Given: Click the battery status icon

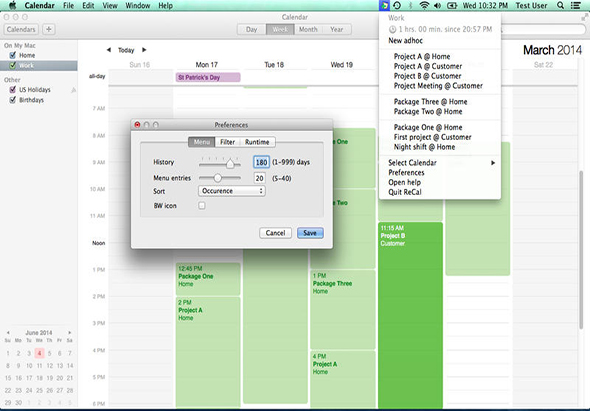Looking at the screenshot, I should [452, 5].
